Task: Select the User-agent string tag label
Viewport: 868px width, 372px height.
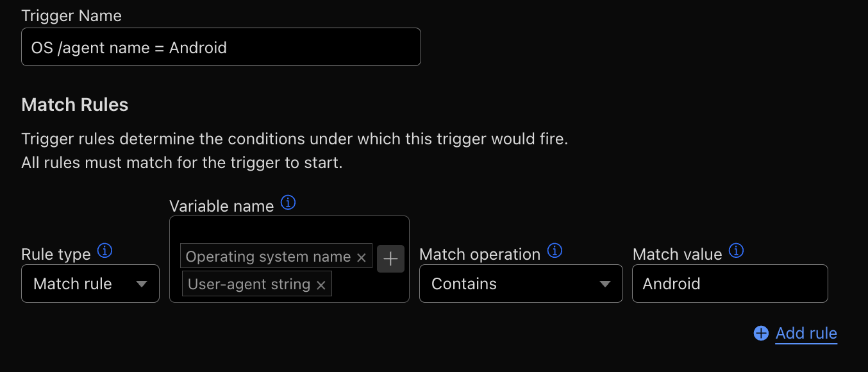Action: tap(249, 284)
